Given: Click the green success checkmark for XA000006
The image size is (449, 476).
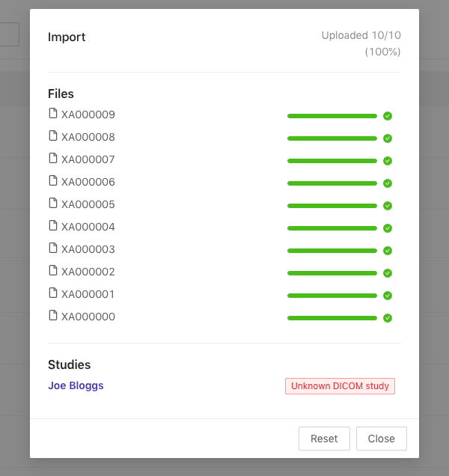Looking at the screenshot, I should click(x=388, y=183).
